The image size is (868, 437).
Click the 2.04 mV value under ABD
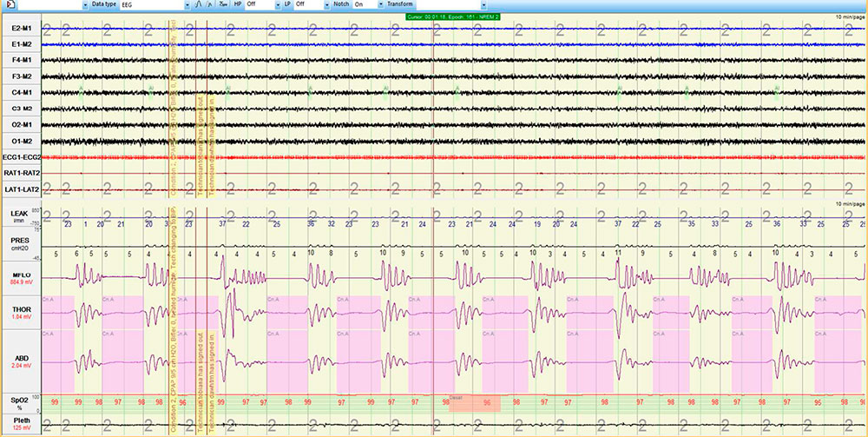pyautogui.click(x=21, y=366)
